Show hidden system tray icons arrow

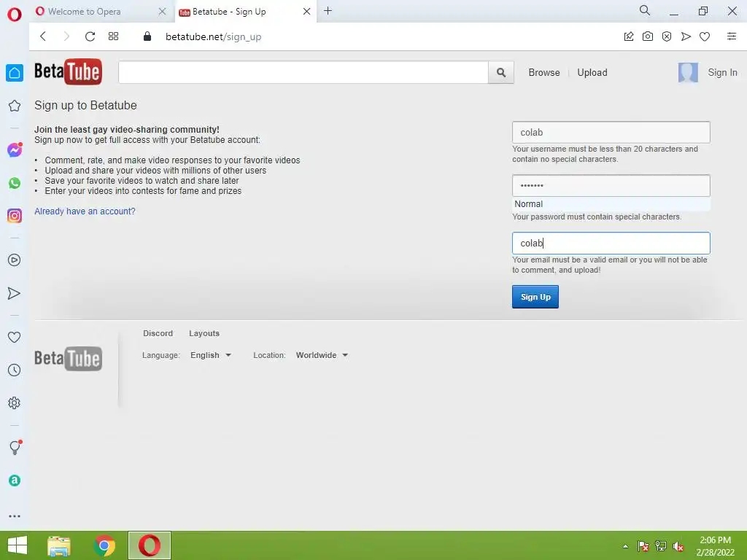625,546
